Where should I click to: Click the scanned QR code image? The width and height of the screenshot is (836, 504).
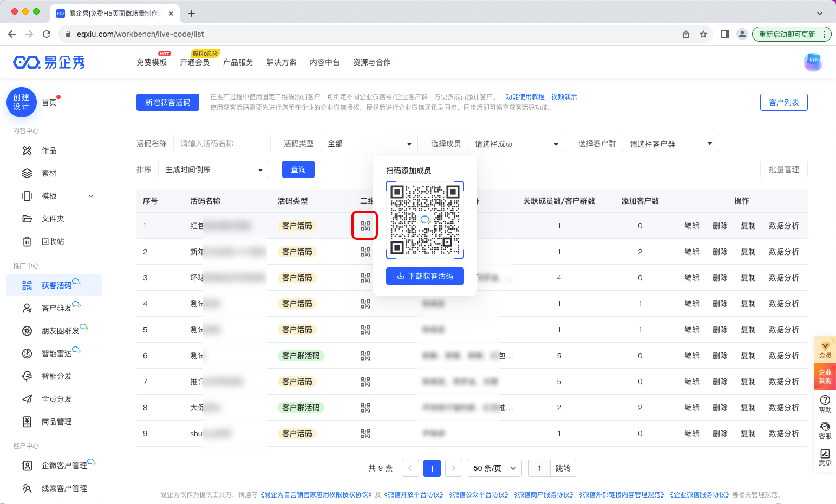425,220
